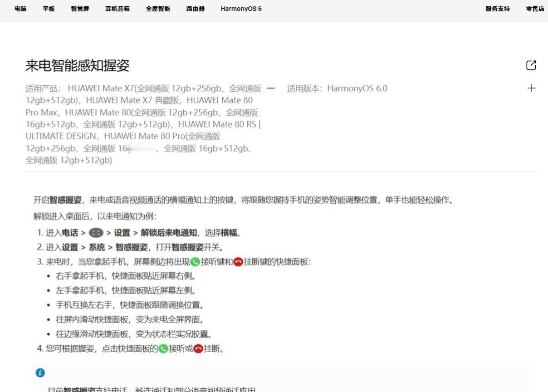Click the 路由器 navigation link
The height and width of the screenshot is (392, 548).
coord(195,9)
